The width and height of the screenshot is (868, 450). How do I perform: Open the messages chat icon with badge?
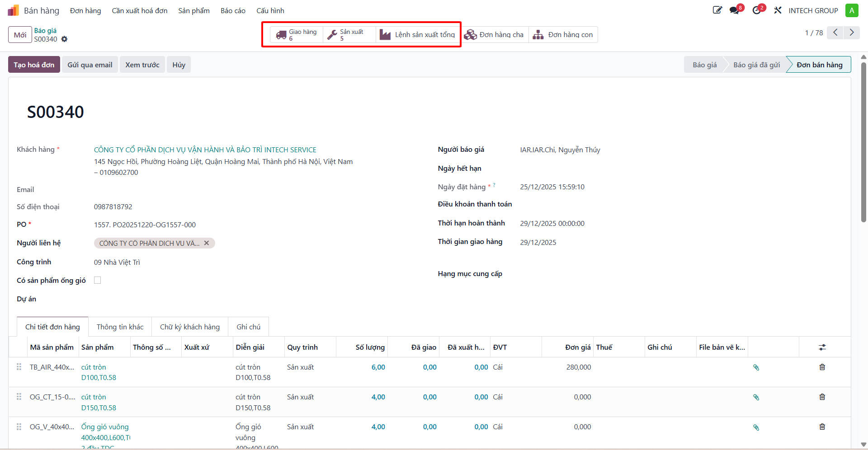[735, 10]
